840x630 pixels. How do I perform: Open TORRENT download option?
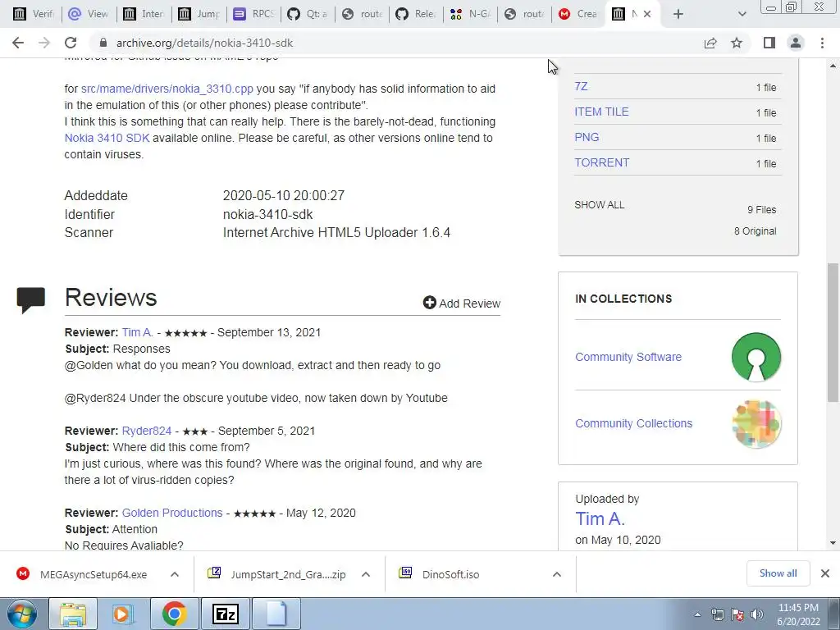[x=601, y=162]
